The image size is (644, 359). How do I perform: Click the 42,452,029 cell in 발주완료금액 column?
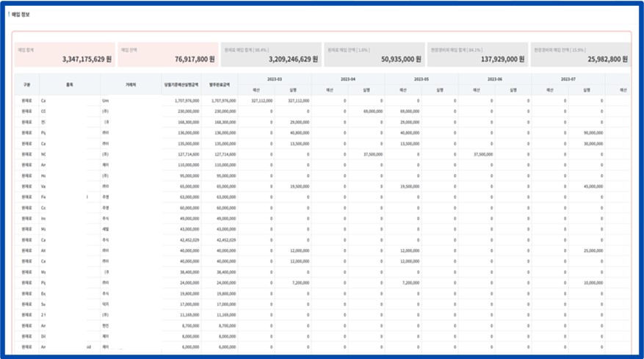click(x=222, y=239)
